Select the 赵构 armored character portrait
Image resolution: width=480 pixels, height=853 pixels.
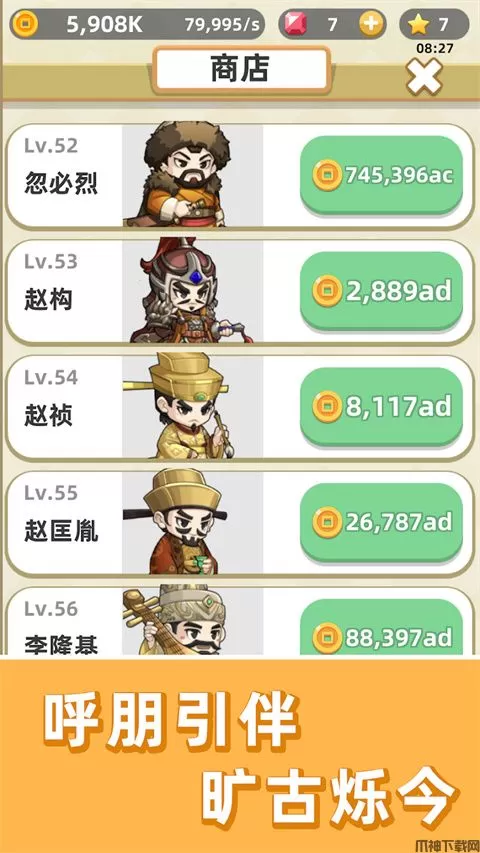coord(193,291)
